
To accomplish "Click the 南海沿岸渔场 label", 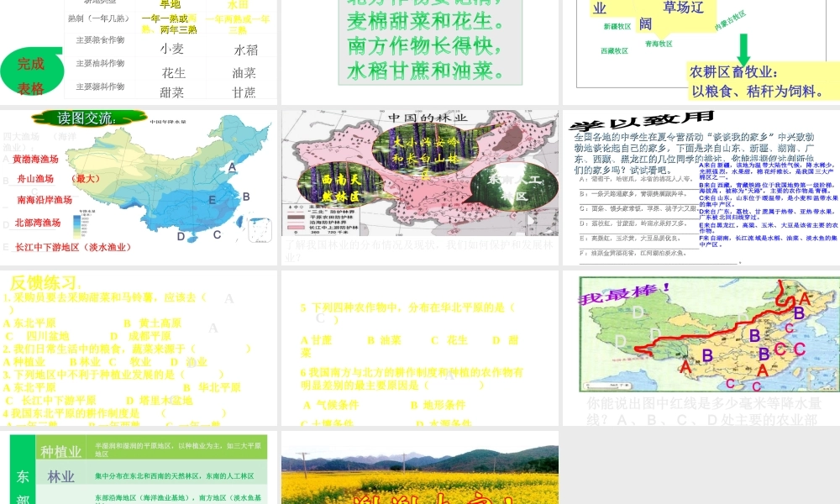I will [x=45, y=200].
